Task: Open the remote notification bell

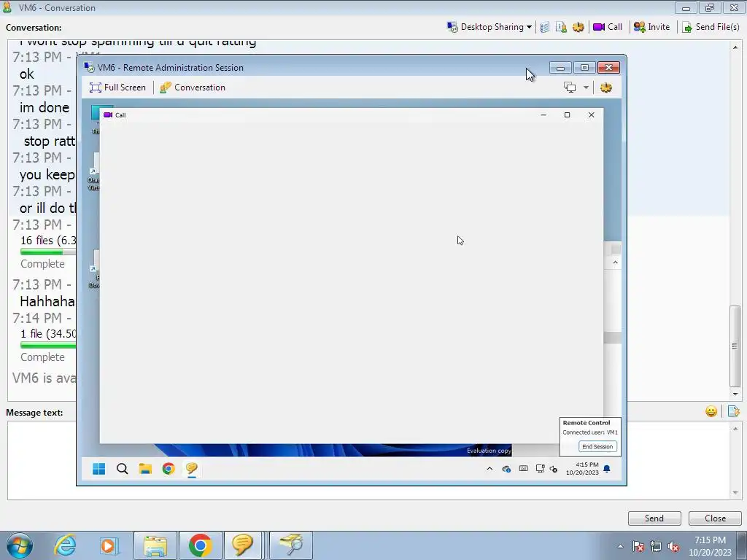Action: [x=606, y=469]
